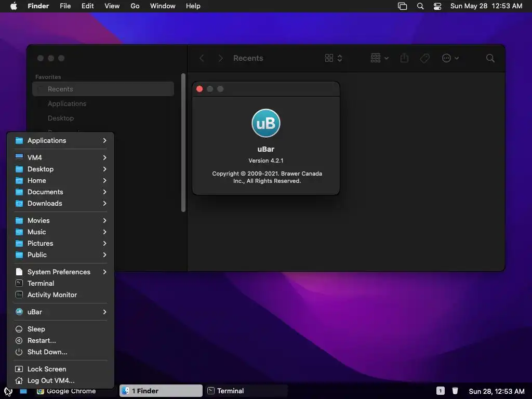The image size is (532, 399).
Task: Click the Spotlight search icon in menu bar
Action: point(420,6)
